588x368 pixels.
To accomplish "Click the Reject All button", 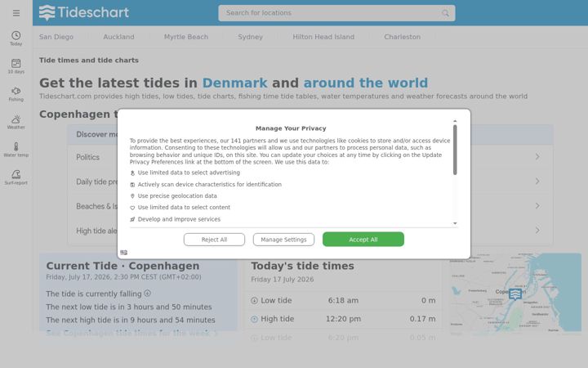I will 214,240.
